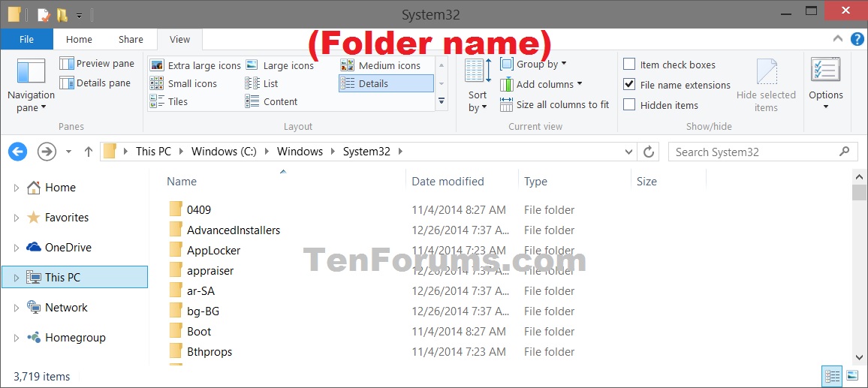868x388 pixels.
Task: Click New folder quick access icon
Action: pos(62,15)
